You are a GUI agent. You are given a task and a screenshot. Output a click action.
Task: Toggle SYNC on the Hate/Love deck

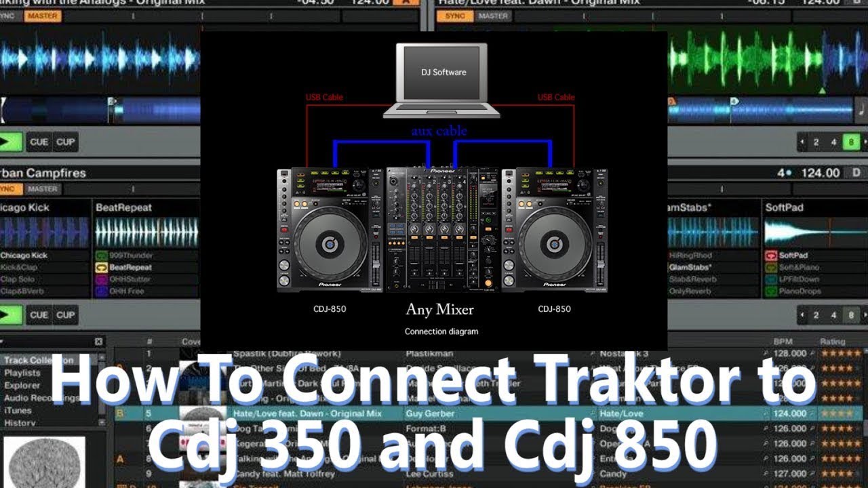click(x=455, y=16)
